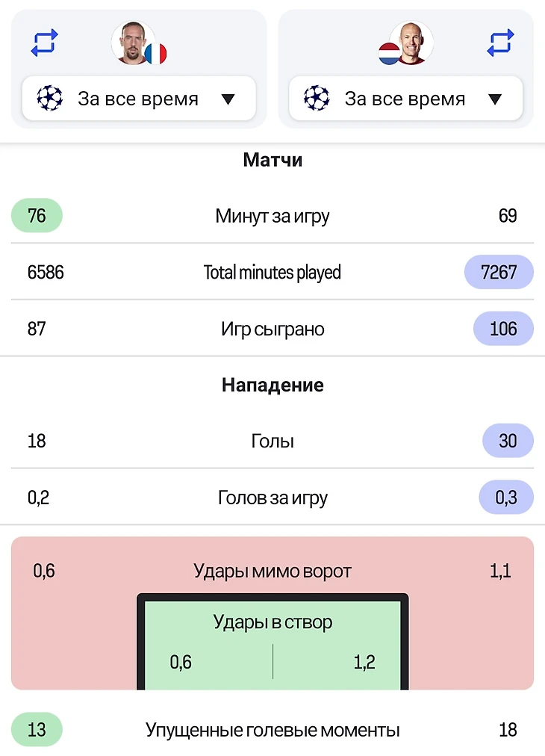This screenshot has width=545, height=756.
Task: Tap the blue 7267 total minutes badge
Action: [x=499, y=272]
